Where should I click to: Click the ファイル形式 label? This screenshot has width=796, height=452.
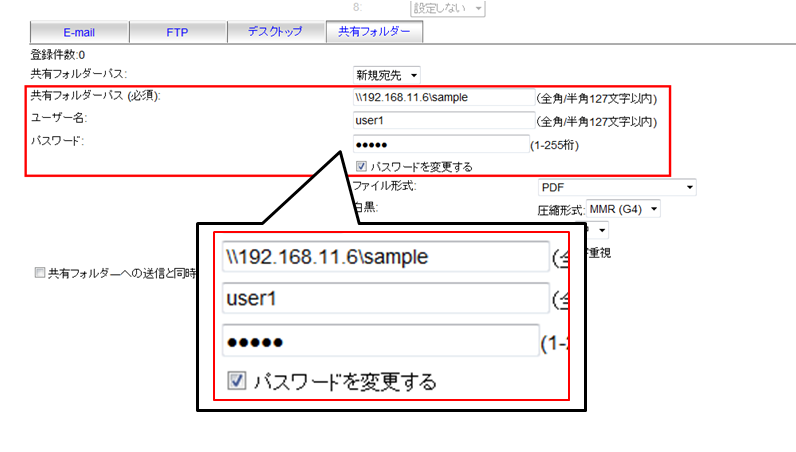click(385, 186)
